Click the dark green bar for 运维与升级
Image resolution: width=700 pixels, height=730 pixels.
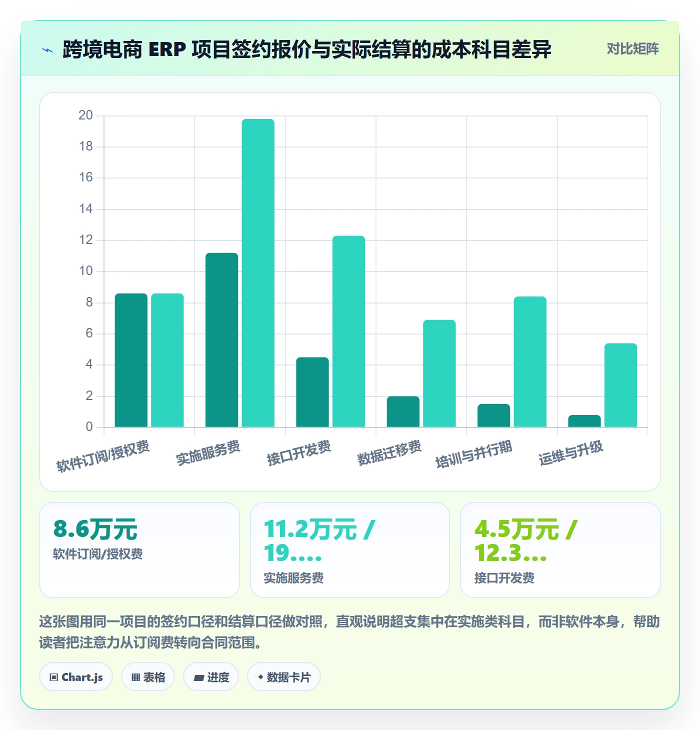coord(584,421)
